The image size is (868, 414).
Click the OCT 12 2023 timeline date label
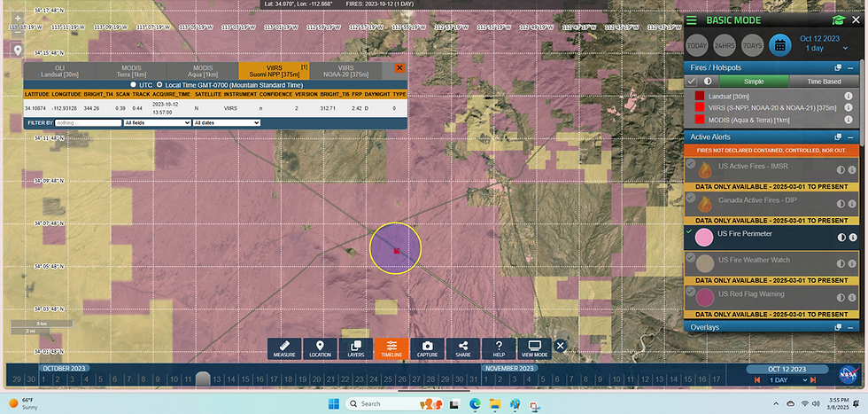click(x=787, y=369)
